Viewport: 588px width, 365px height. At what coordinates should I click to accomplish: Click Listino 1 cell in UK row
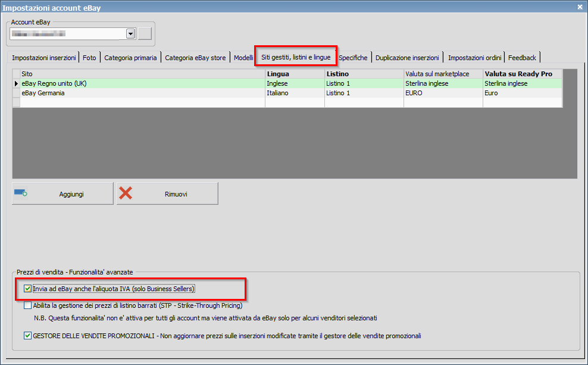coord(364,83)
